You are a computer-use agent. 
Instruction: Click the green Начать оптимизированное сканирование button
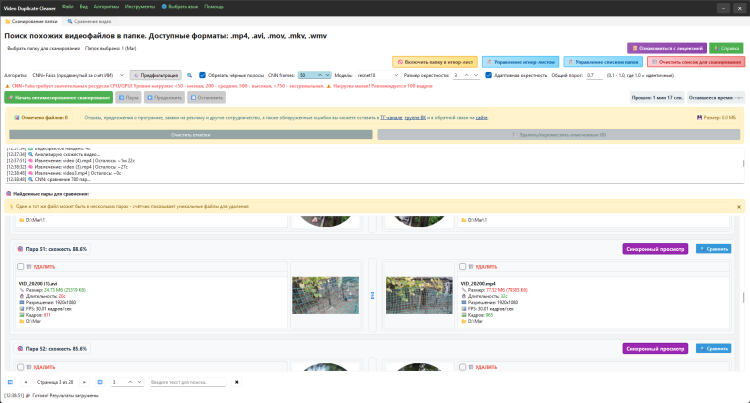pyautogui.click(x=59, y=98)
